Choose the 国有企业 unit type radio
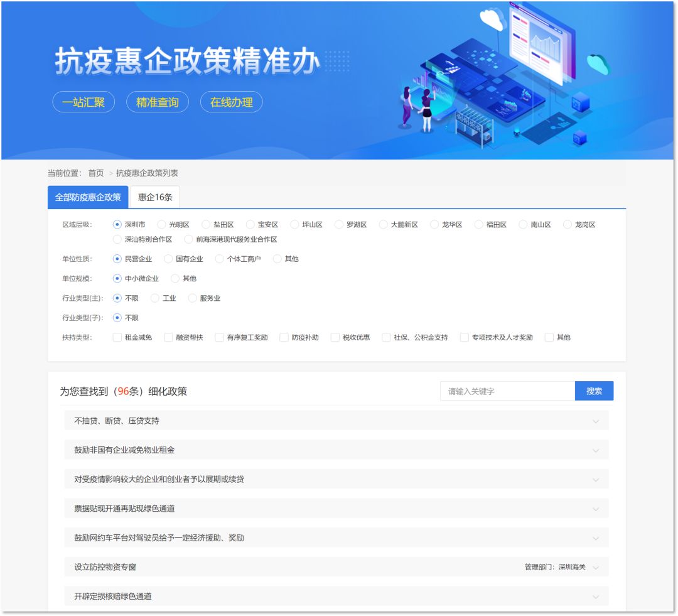The image size is (678, 616). pos(168,259)
